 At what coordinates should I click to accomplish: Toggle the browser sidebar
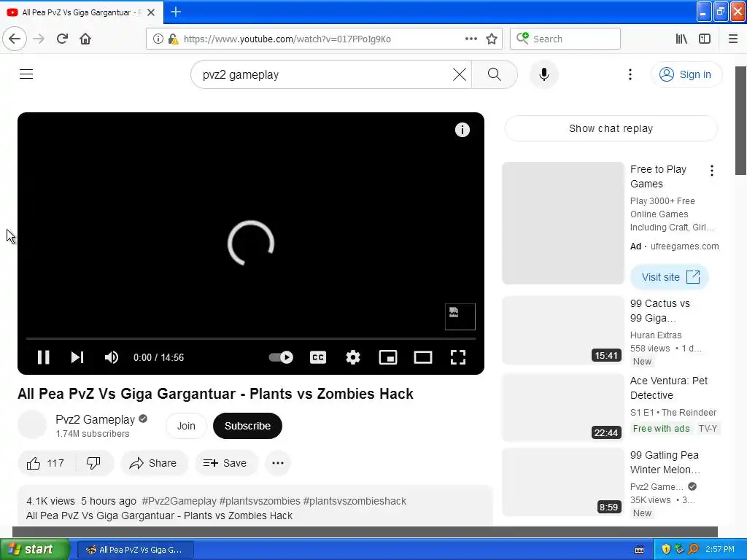[x=705, y=39]
